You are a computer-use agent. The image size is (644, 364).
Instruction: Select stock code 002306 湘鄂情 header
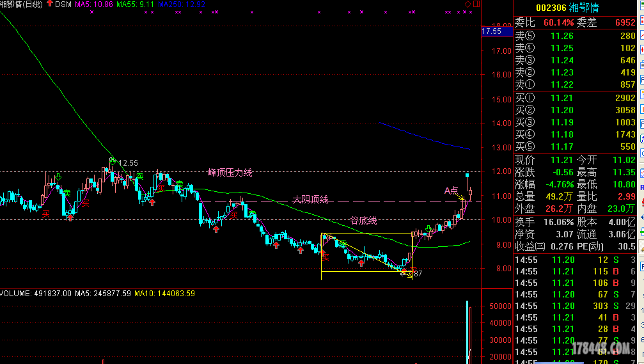point(567,8)
